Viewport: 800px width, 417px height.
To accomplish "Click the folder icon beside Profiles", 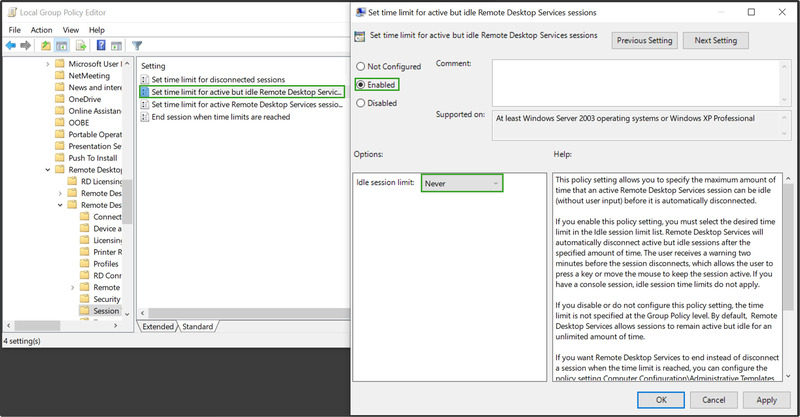I will tap(85, 263).
